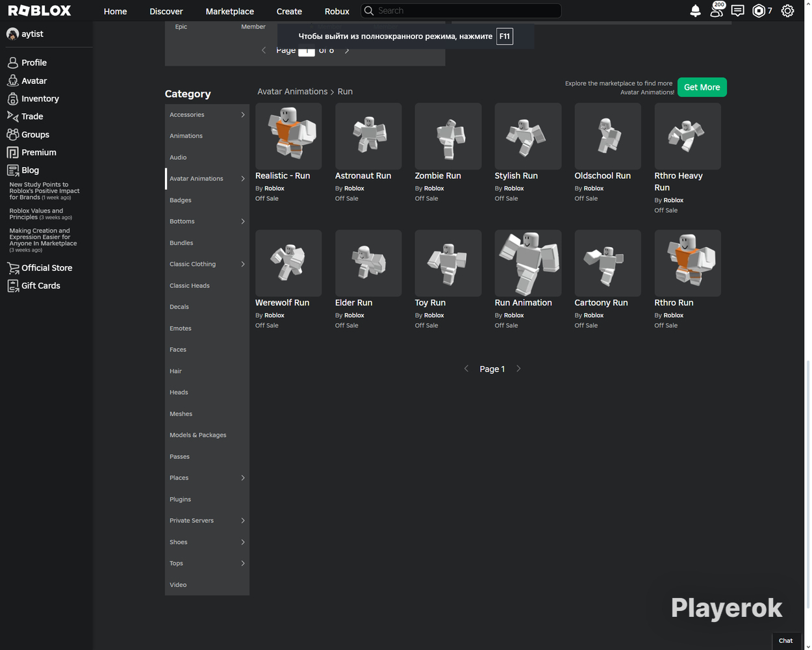
Task: Open the Marketplace tab
Action: point(230,11)
